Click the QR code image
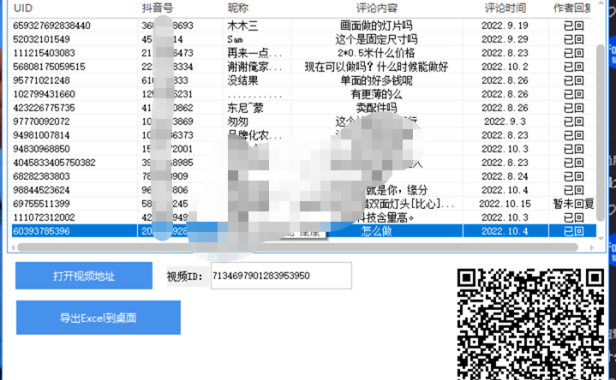This screenshot has width=616, height=380. coord(531,324)
